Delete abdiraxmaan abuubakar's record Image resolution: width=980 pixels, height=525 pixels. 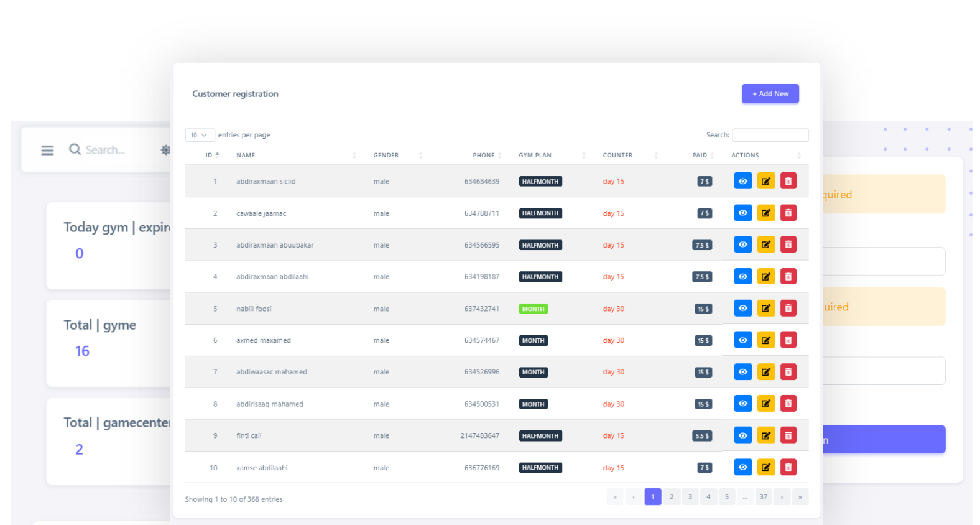[788, 244]
